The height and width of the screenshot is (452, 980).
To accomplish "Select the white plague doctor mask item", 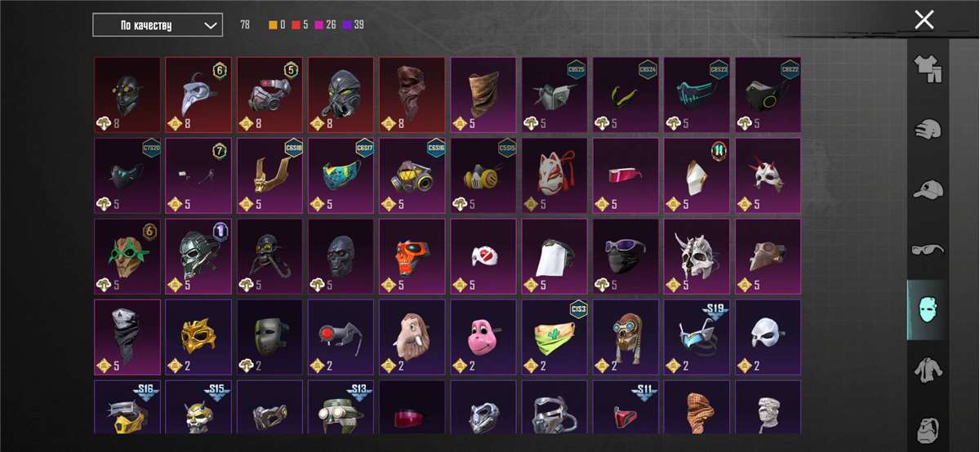I will [x=198, y=95].
